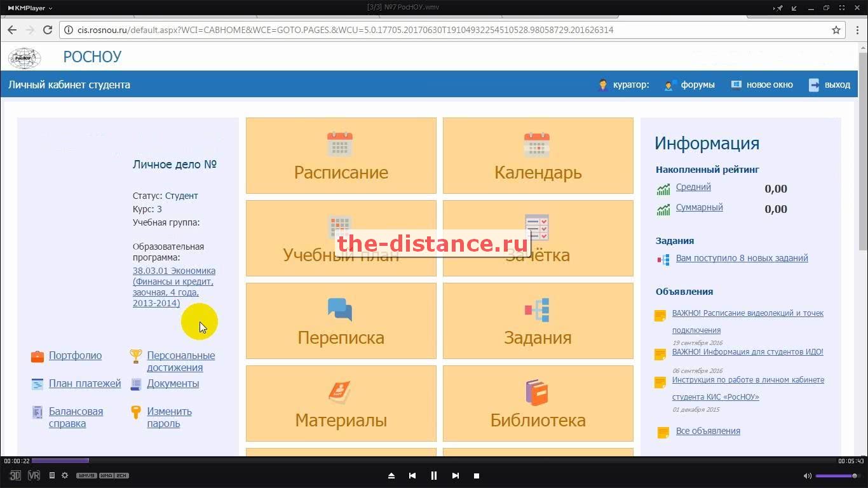Click the Материалы tile icon
The width and height of the screenshot is (868, 488).
[x=340, y=392]
